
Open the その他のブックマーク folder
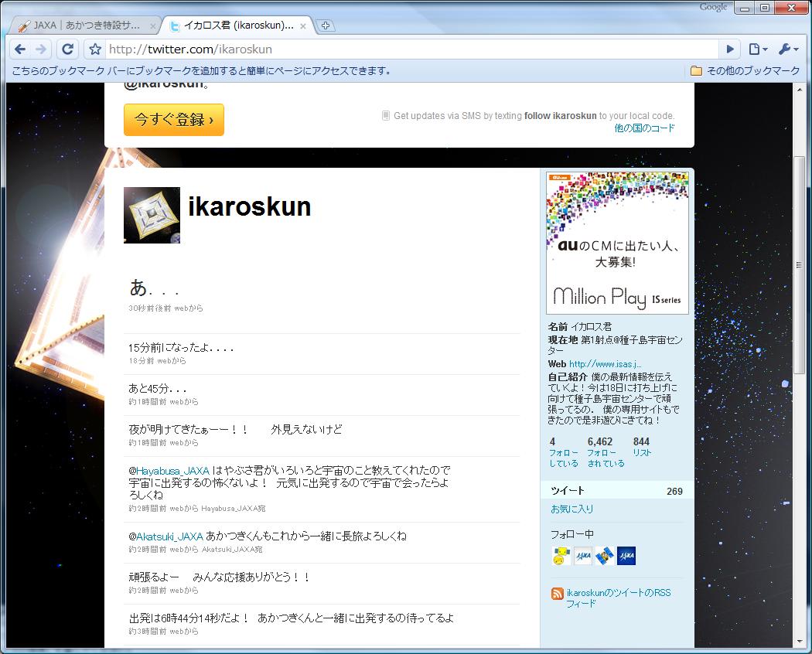pos(745,71)
